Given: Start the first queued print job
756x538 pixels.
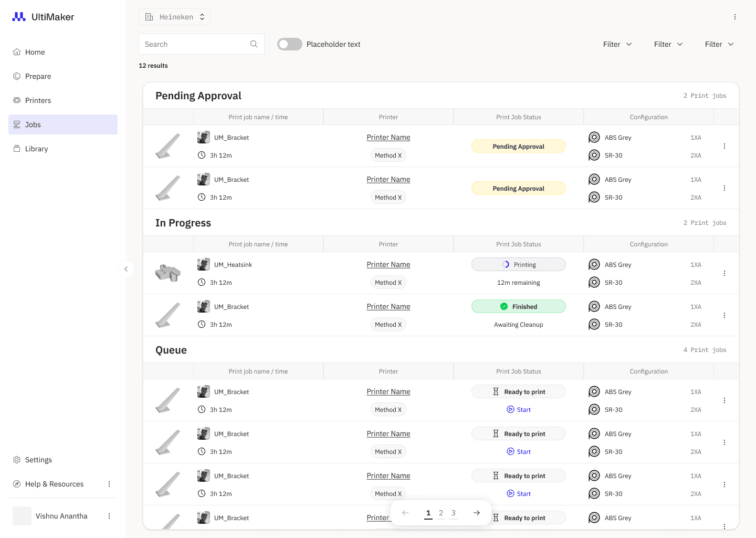Looking at the screenshot, I should pyautogui.click(x=519, y=410).
